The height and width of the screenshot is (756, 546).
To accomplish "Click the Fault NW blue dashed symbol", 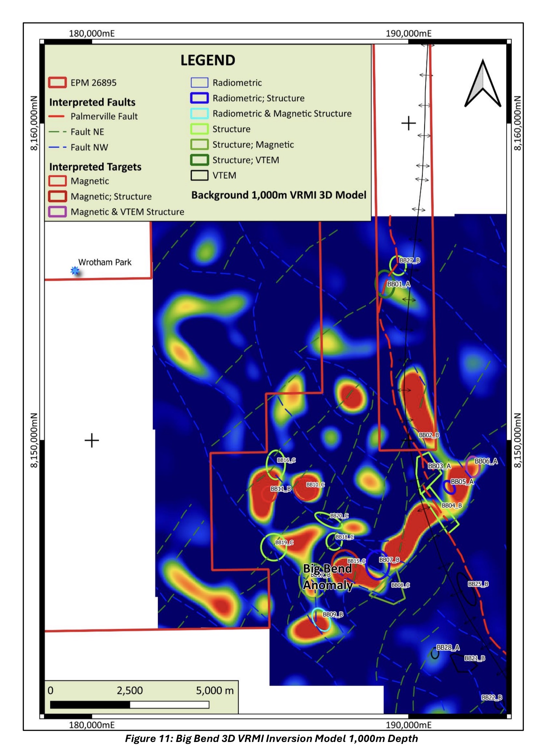I will [57, 147].
